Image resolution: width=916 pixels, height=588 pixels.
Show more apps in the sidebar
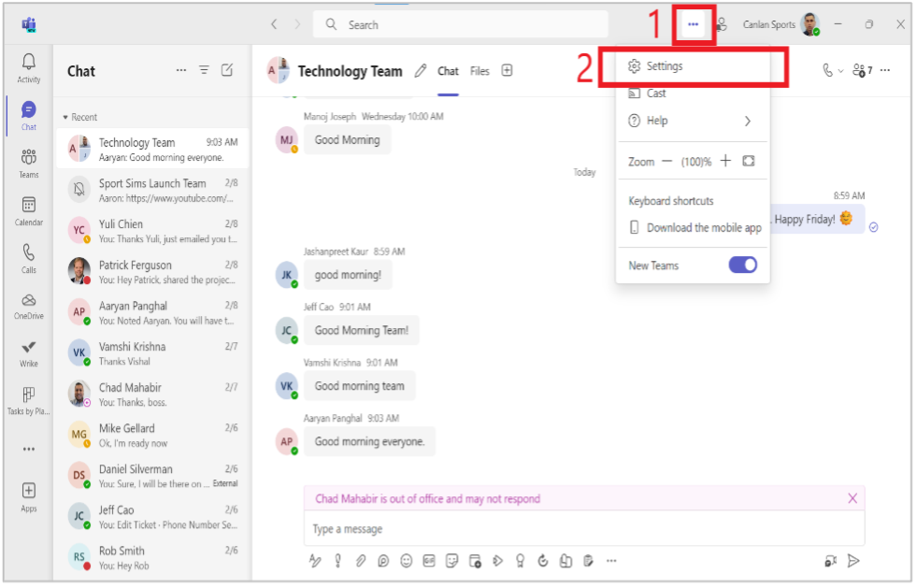pos(29,450)
